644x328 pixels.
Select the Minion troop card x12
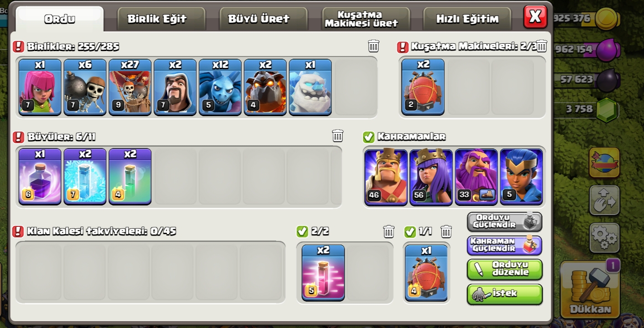tap(220, 87)
